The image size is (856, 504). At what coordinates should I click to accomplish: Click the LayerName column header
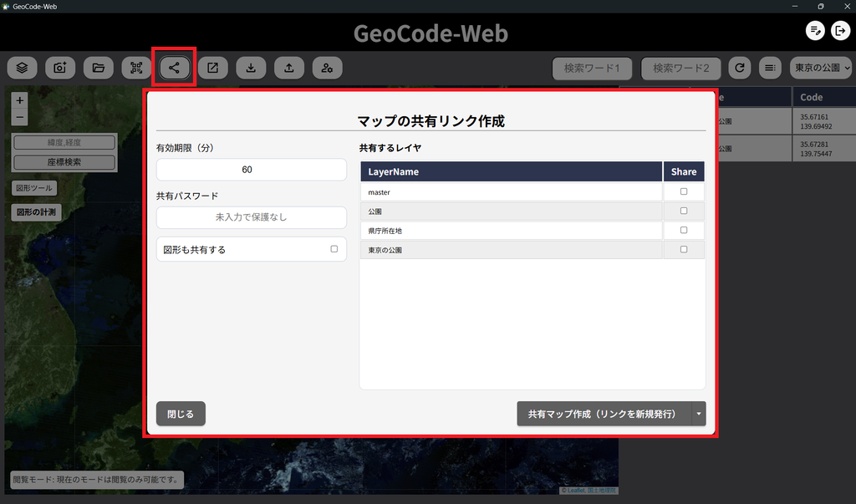coord(512,171)
